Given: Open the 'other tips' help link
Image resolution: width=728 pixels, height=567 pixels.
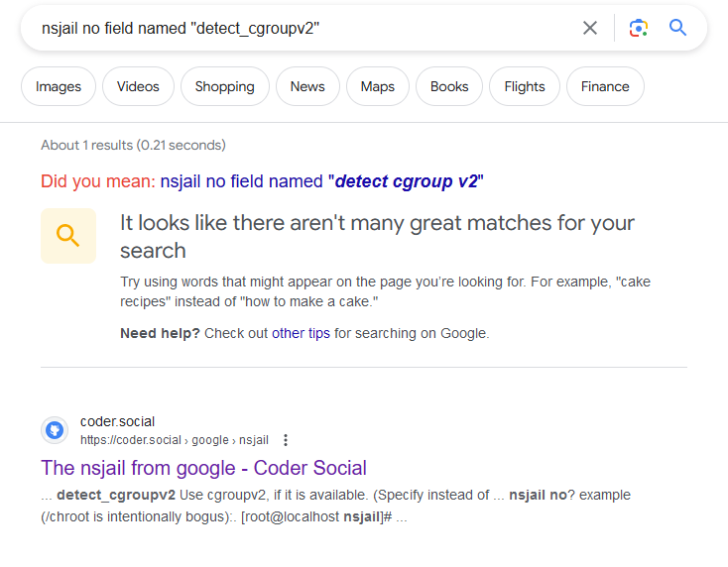Looking at the screenshot, I should [x=301, y=333].
